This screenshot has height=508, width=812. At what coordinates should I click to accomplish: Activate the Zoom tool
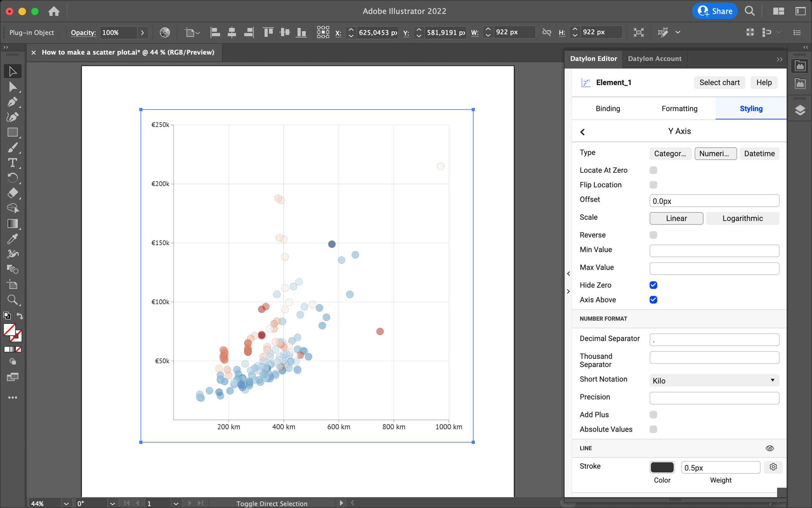click(x=12, y=300)
